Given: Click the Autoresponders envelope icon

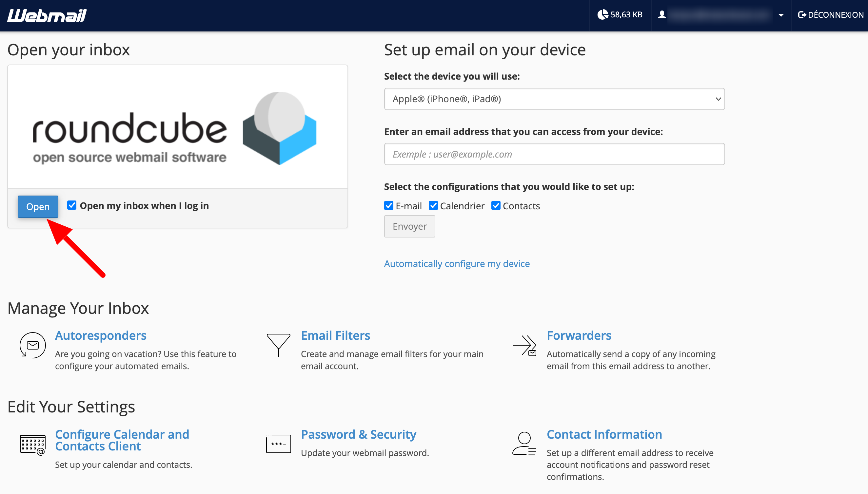Looking at the screenshot, I should (x=32, y=345).
